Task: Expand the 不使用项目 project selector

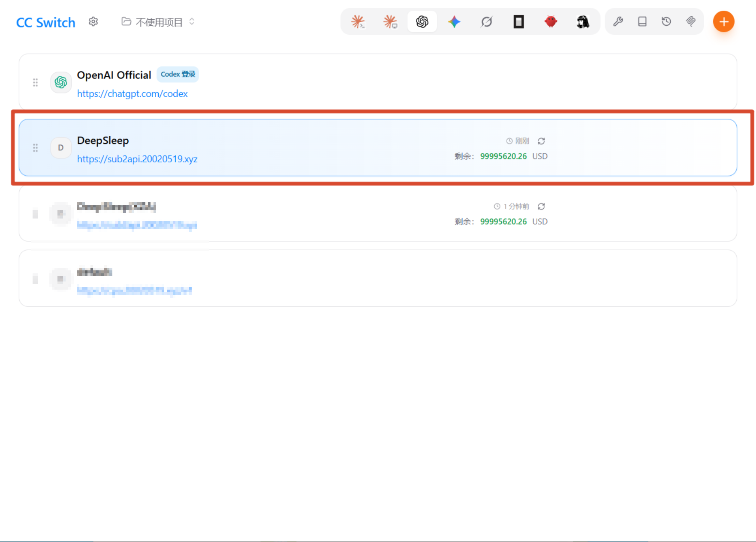Action: click(158, 22)
